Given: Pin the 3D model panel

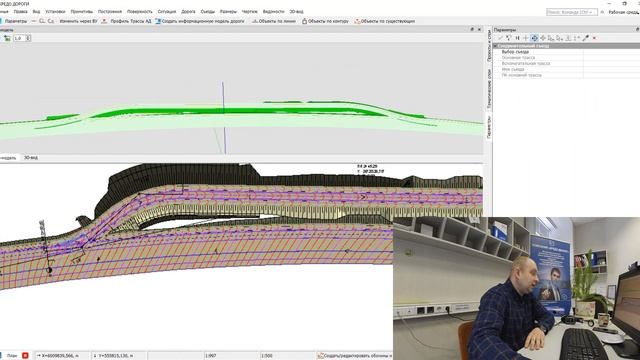Looking at the screenshot, I should point(472,29).
